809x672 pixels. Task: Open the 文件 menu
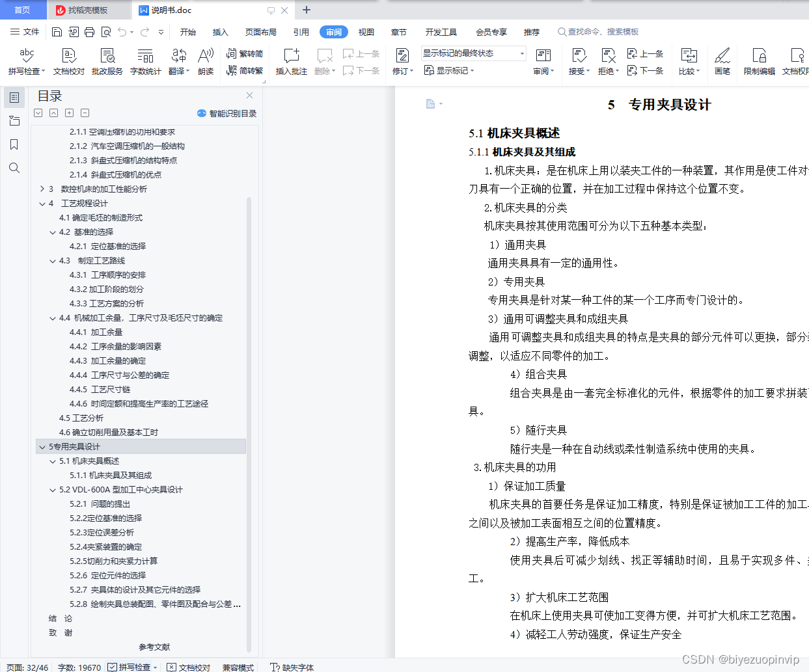click(x=25, y=32)
